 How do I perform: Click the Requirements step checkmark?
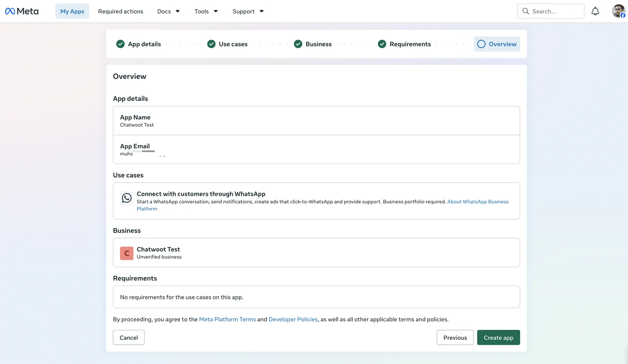(382, 44)
